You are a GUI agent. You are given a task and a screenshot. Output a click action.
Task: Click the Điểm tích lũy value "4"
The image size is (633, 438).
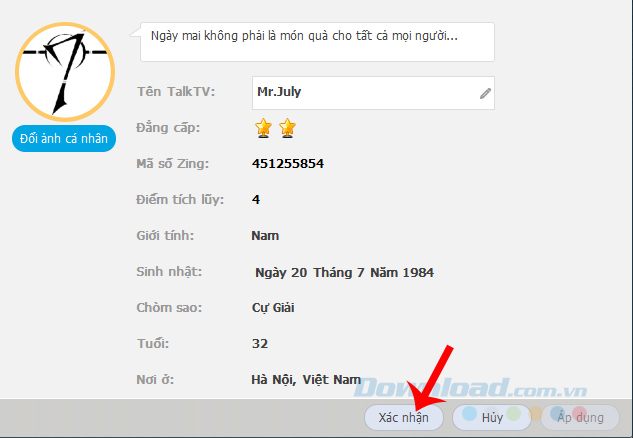click(256, 199)
